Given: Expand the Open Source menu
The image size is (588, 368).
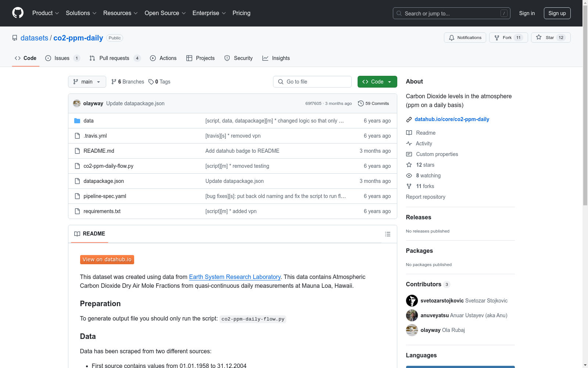Looking at the screenshot, I should [165, 13].
